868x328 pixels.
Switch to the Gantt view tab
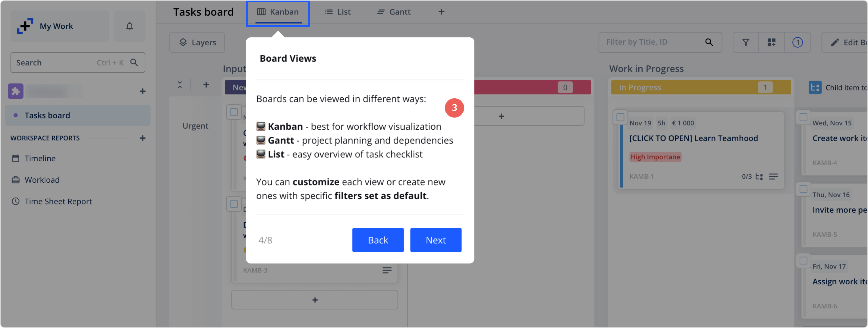click(393, 12)
